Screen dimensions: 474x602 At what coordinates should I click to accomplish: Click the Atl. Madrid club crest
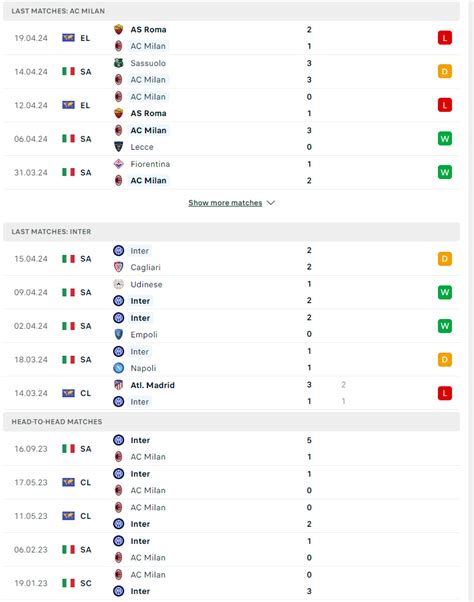119,385
